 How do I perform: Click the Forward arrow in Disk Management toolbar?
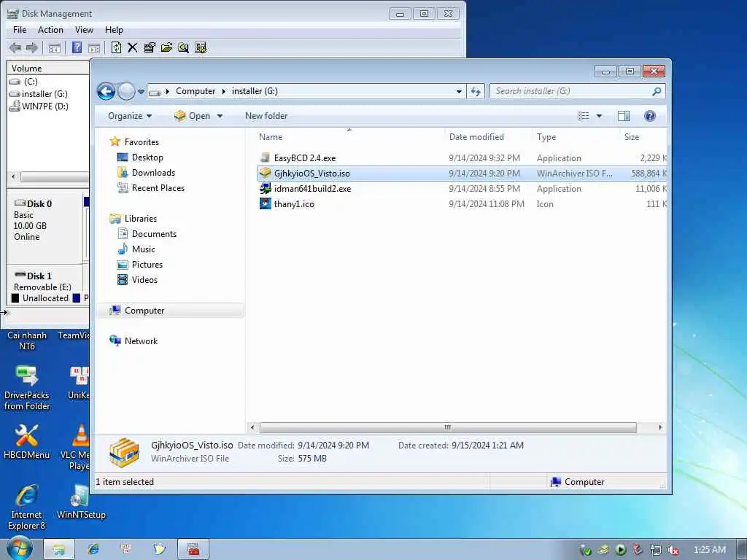click(x=32, y=47)
